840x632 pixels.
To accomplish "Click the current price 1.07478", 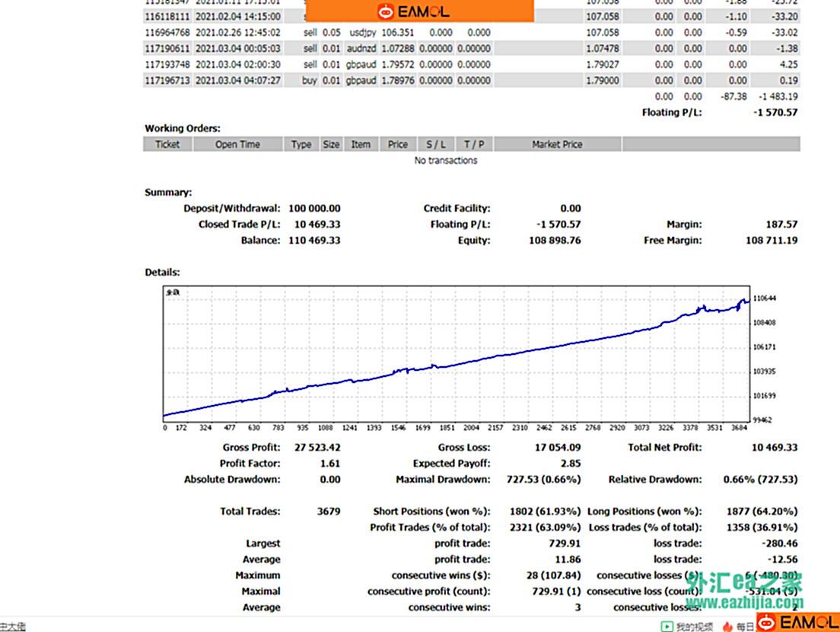I will coord(603,49).
